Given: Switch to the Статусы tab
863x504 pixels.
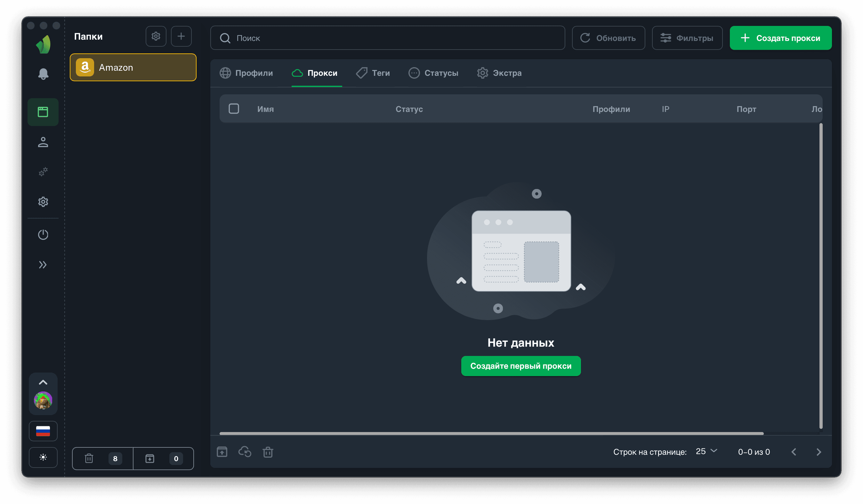Looking at the screenshot, I should tap(433, 73).
